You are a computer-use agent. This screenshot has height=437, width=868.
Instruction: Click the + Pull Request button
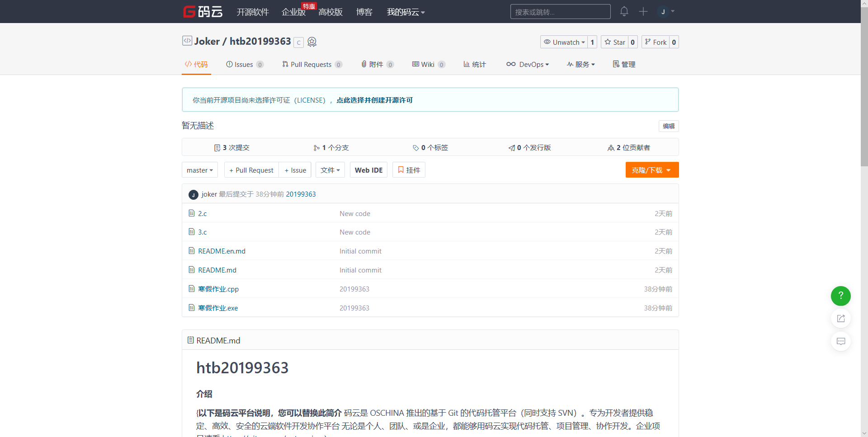(251, 170)
